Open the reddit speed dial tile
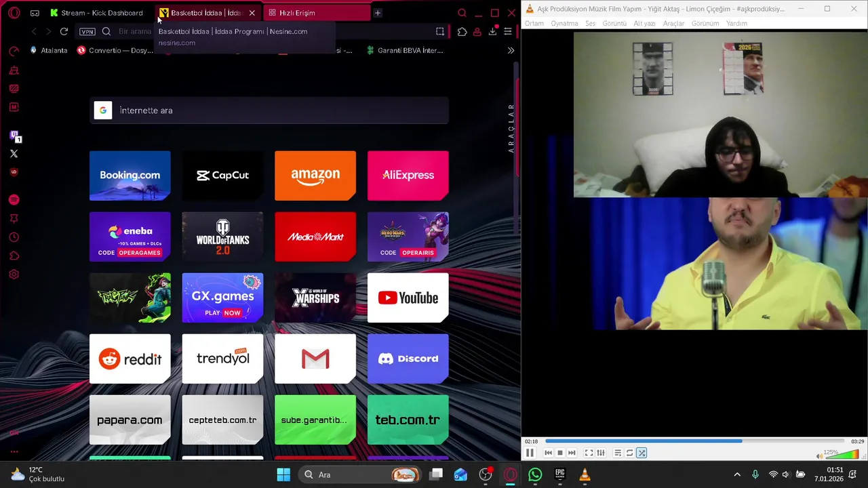Viewport: 868px width, 488px height. (x=130, y=359)
